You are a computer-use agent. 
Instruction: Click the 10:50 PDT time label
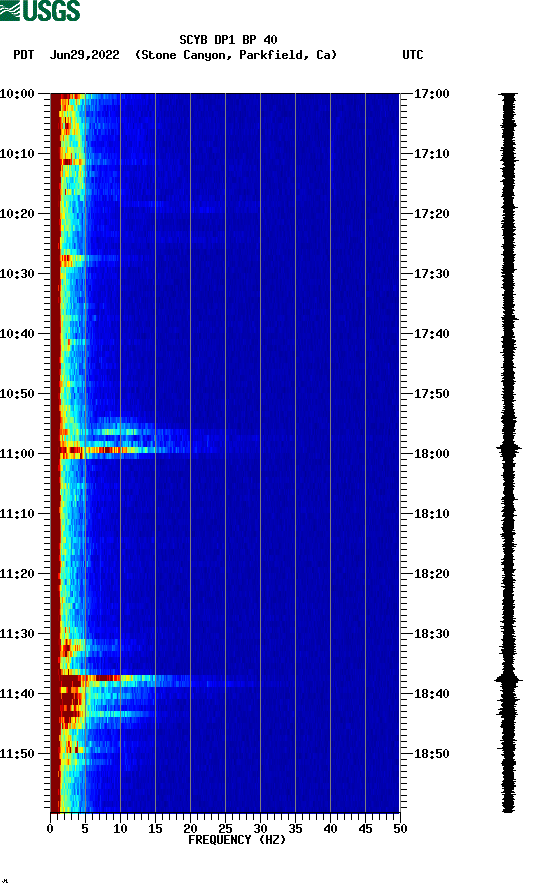17,394
